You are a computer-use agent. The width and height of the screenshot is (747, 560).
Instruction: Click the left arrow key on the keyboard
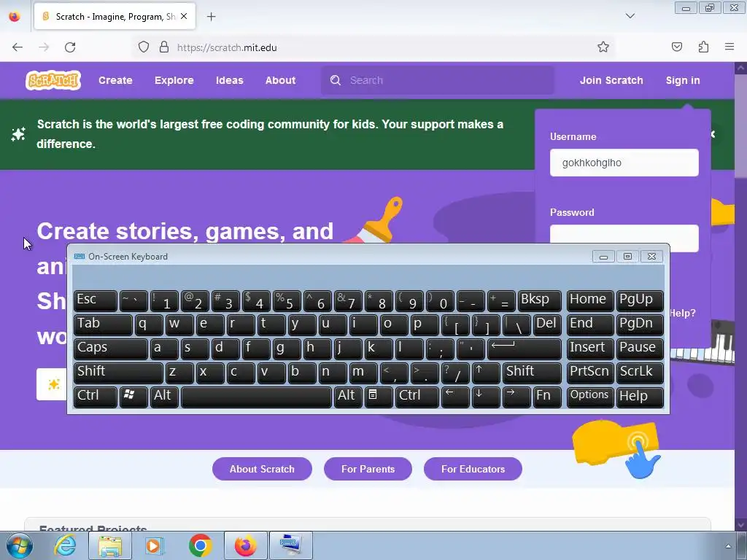click(455, 396)
